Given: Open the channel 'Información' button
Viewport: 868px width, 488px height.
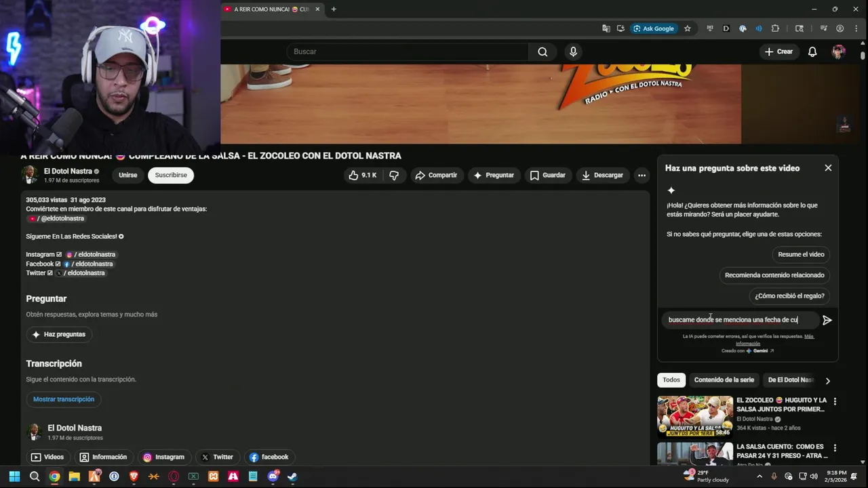Looking at the screenshot, I should pos(103,457).
